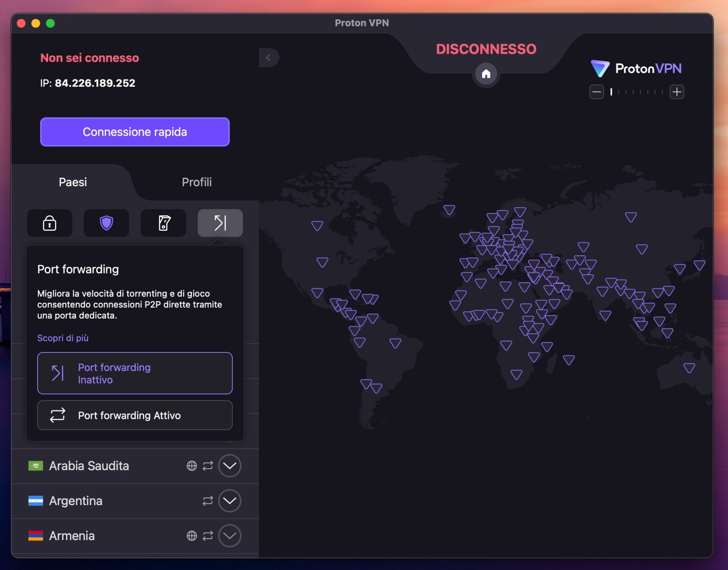Switch to the Paesi tab
This screenshot has width=728, height=570.
point(73,182)
